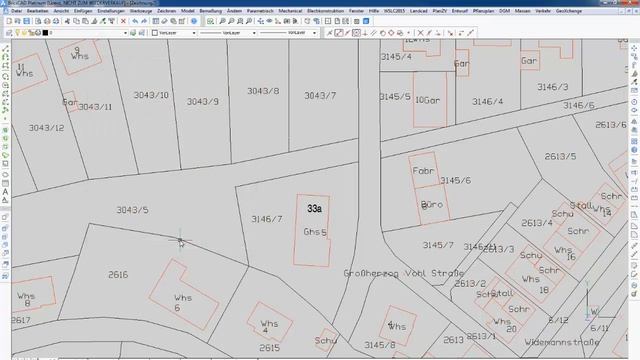This screenshot has width=640, height=360.
Task: Click the New drawing icon
Action: click(x=9, y=21)
